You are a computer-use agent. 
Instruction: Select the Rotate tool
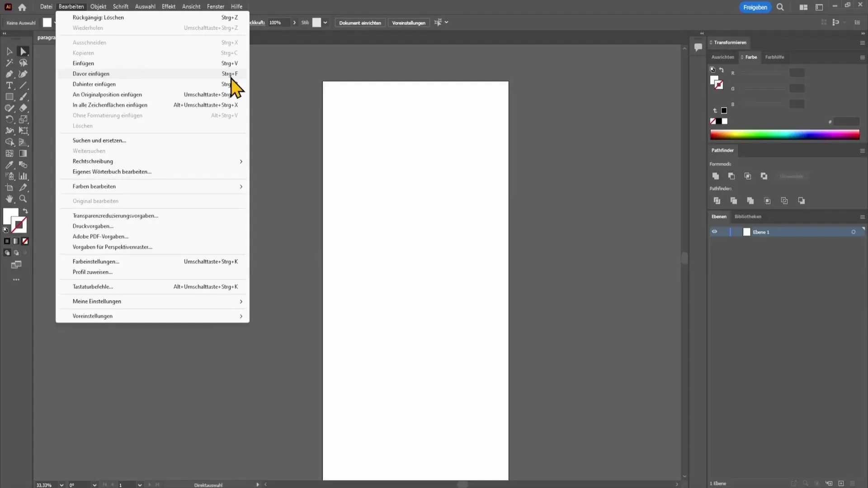coord(9,119)
